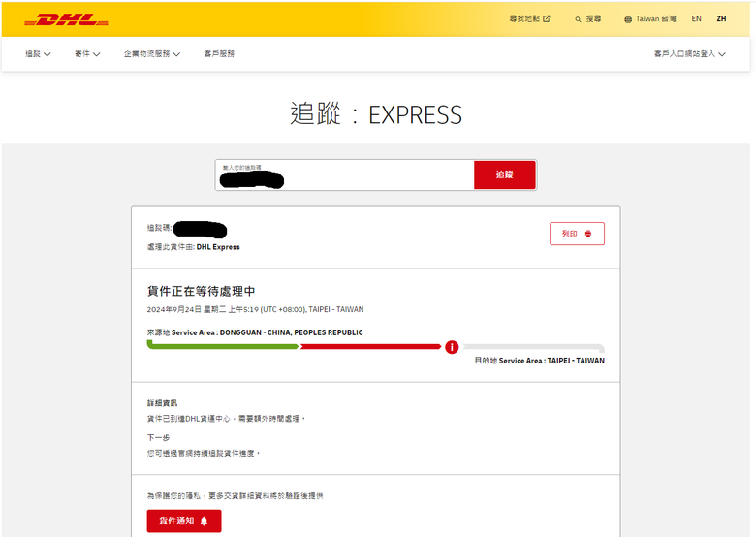Click the 2024年9月24日 timestamp line

tap(255, 309)
